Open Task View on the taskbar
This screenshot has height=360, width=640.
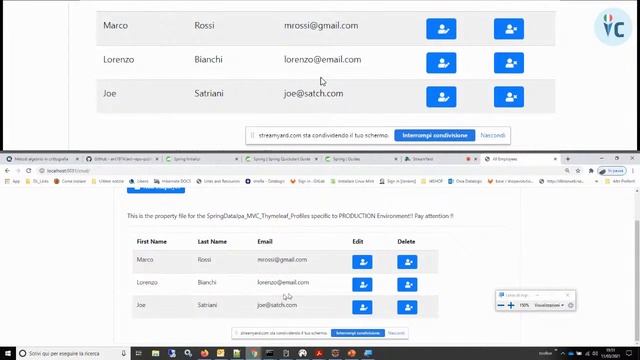point(139,353)
